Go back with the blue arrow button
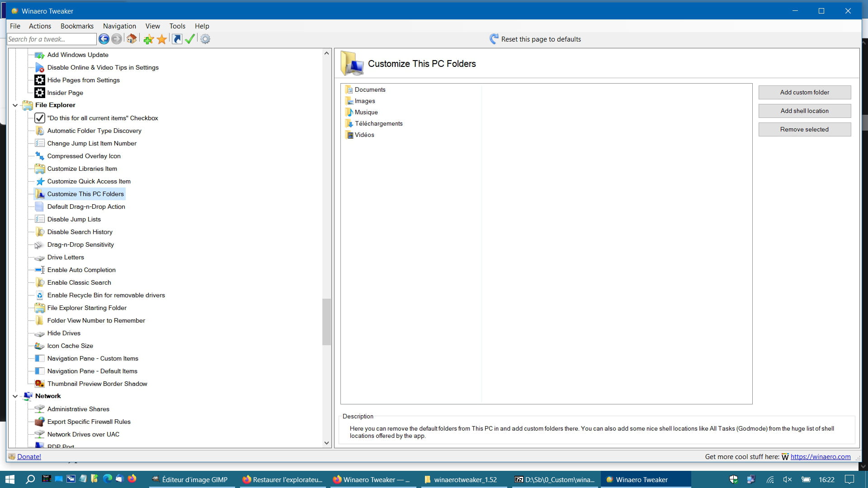 point(104,39)
